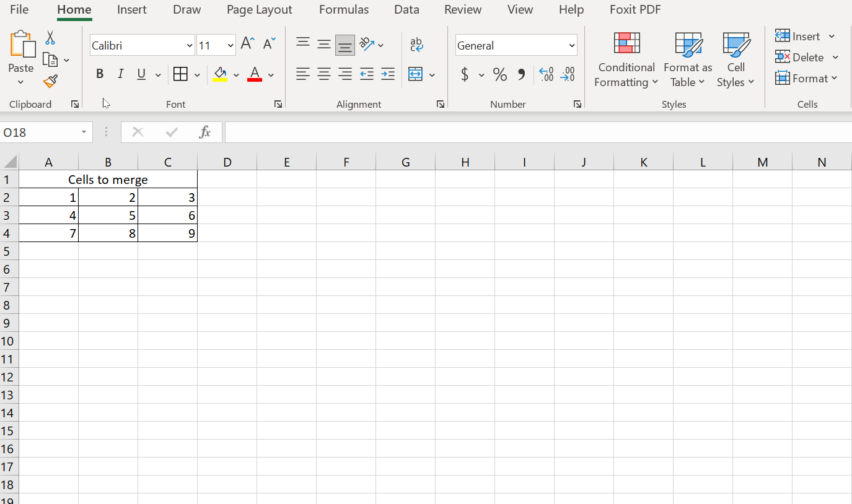Decrease the indent
This screenshot has height=504, width=852.
367,74
